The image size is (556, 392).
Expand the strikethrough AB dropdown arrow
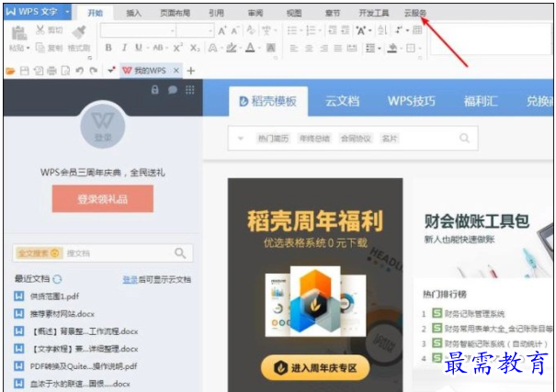click(167, 48)
